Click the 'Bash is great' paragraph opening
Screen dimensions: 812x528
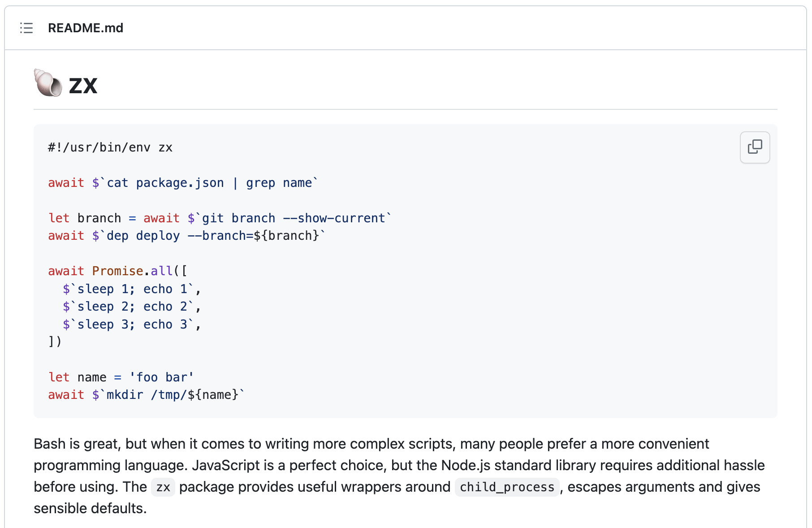pos(77,444)
